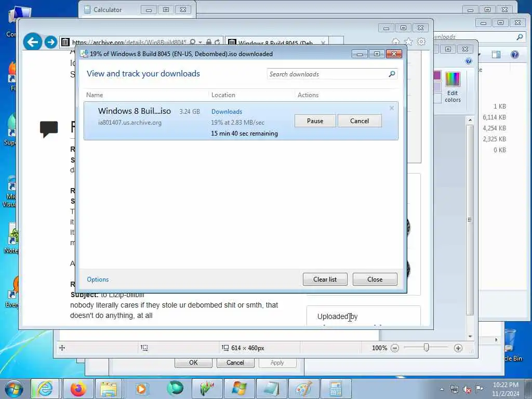
Task: Switch to Calculator in the taskbar
Action: [336, 389]
